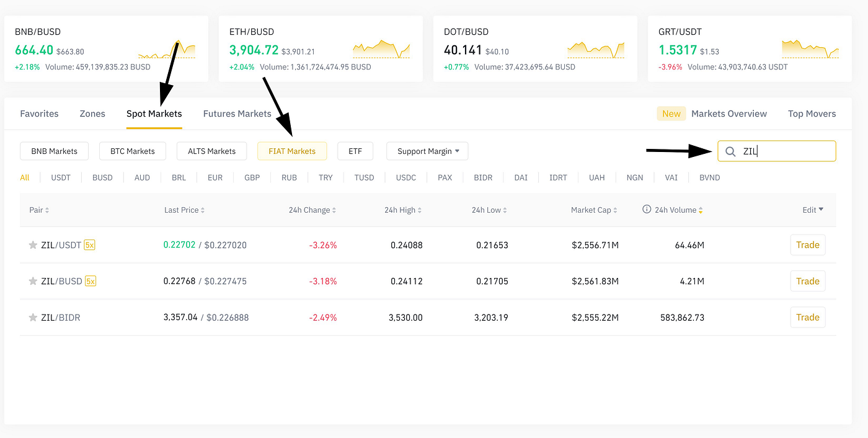Click the 24h Volume info icon
Viewport: 868px width, 438px height.
point(647,210)
